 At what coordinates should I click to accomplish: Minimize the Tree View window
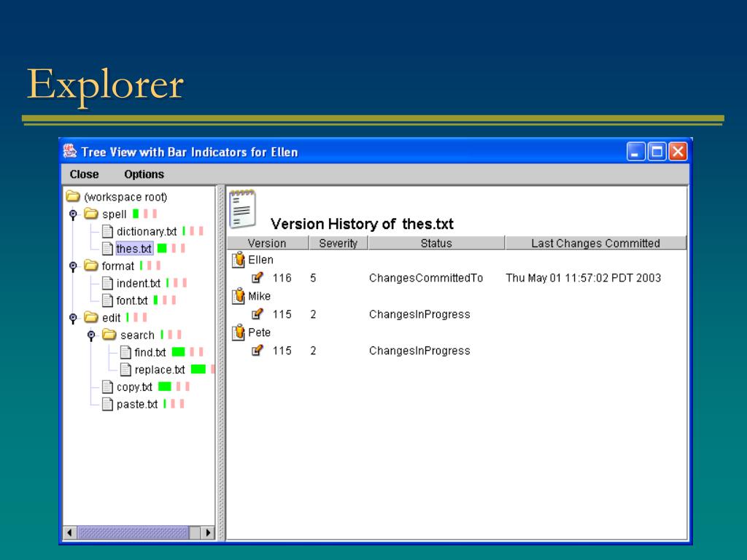(x=636, y=152)
